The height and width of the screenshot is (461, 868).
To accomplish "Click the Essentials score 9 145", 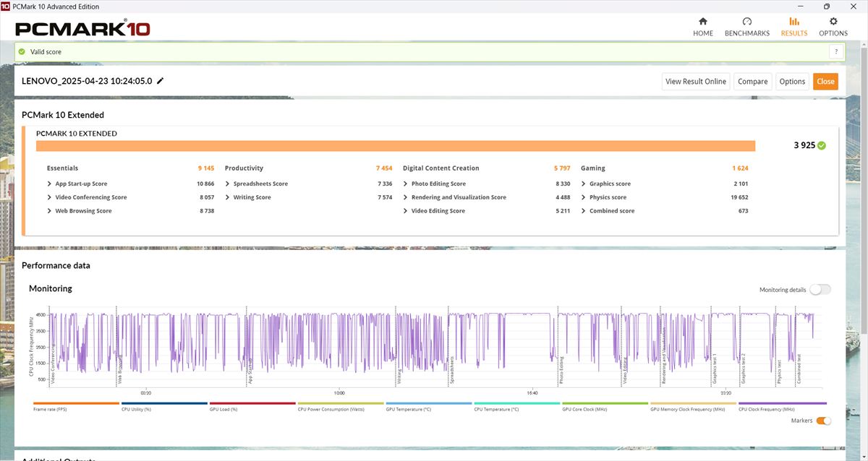I will pos(206,168).
